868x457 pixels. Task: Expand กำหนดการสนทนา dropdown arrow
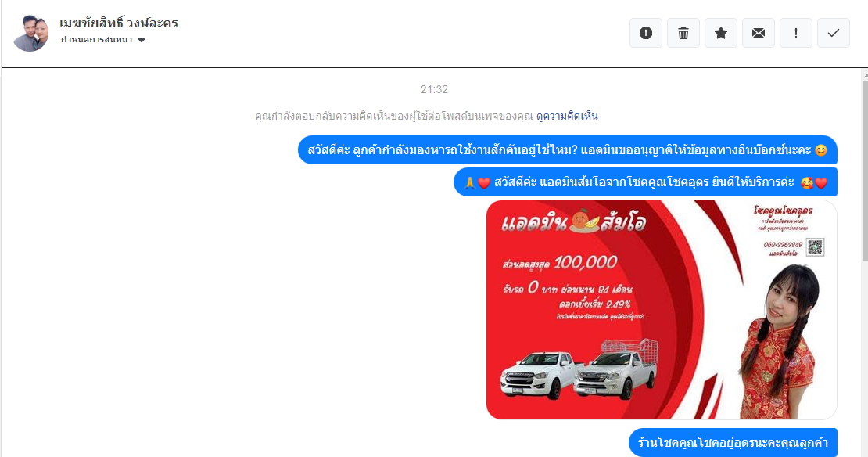pyautogui.click(x=142, y=40)
